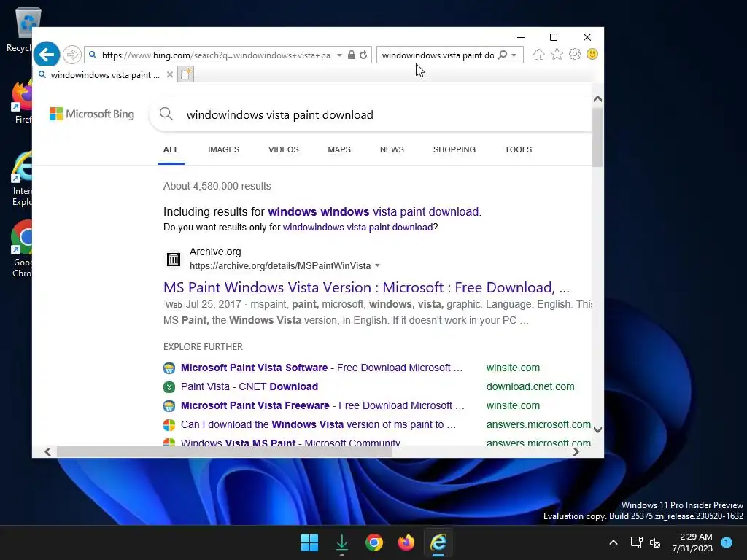Select the windowindows vista paint browser tab

pyautogui.click(x=105, y=75)
